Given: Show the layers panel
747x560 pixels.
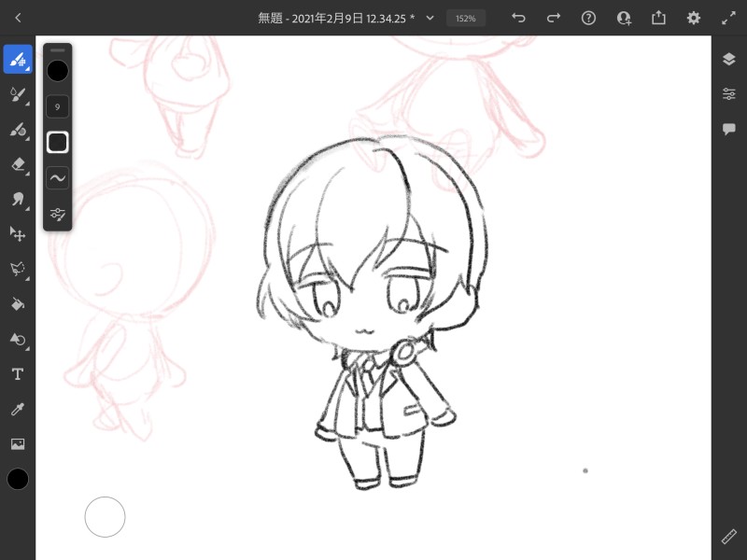Looking at the screenshot, I should 729,59.
